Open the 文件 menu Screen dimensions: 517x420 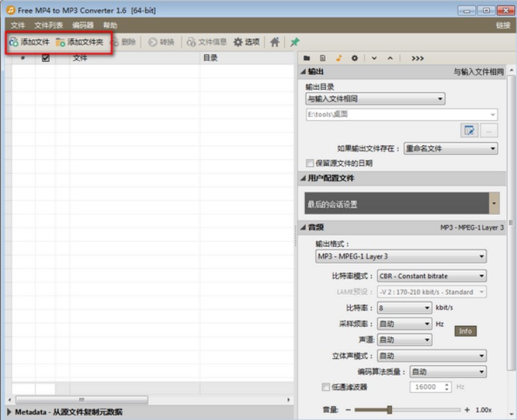click(18, 26)
